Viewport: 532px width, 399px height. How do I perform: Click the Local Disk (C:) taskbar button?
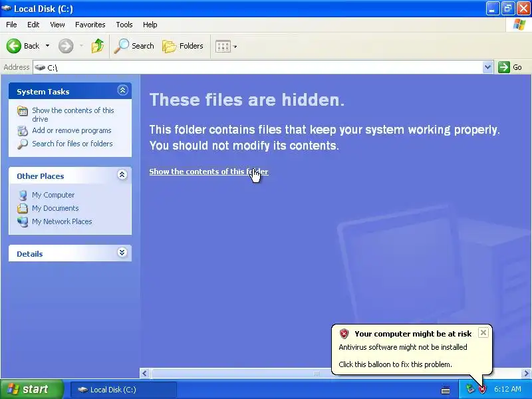tap(124, 390)
